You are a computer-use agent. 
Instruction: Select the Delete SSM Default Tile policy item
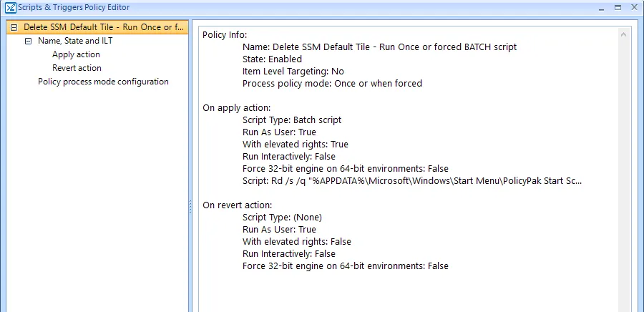point(103,27)
